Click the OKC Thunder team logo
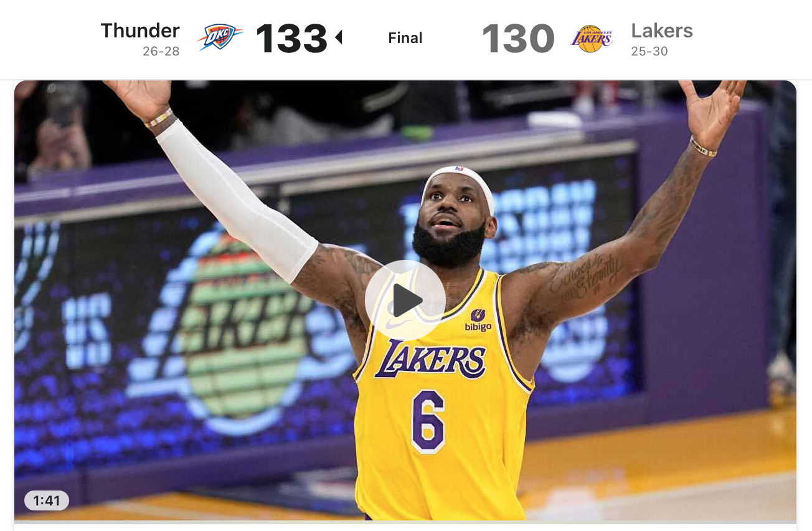812x531 pixels. pyautogui.click(x=220, y=37)
